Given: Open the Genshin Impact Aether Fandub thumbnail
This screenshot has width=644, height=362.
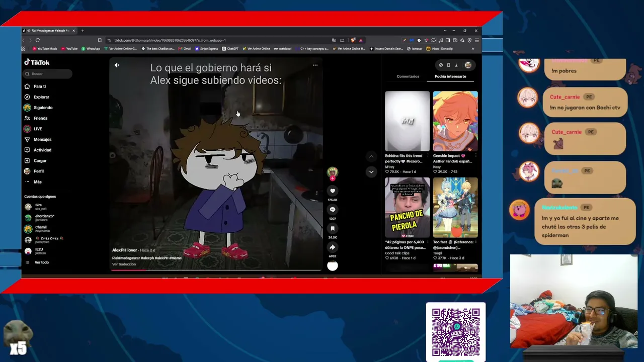Looking at the screenshot, I should (x=455, y=121).
